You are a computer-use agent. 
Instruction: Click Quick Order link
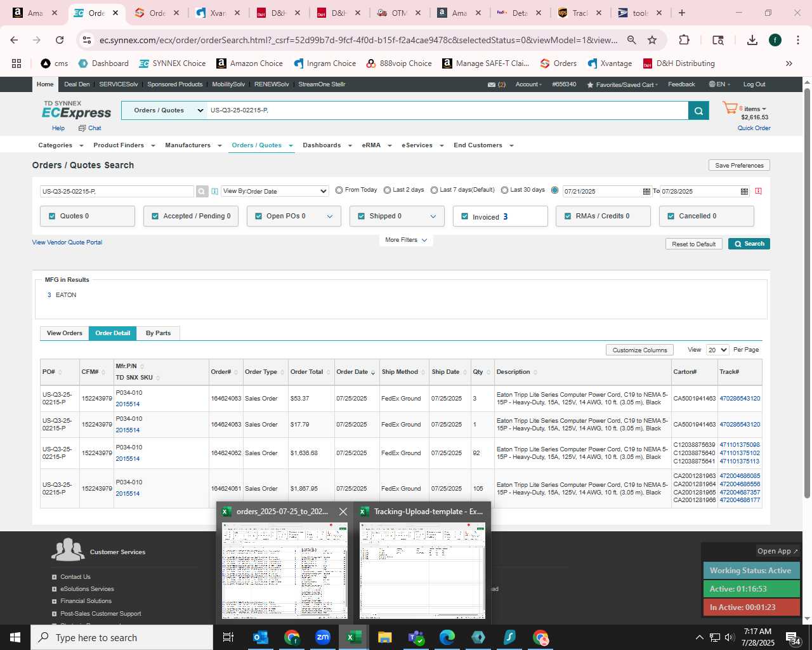pos(754,128)
